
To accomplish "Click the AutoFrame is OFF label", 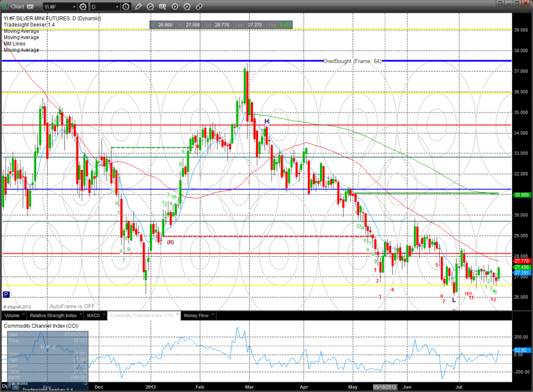I will [71, 306].
